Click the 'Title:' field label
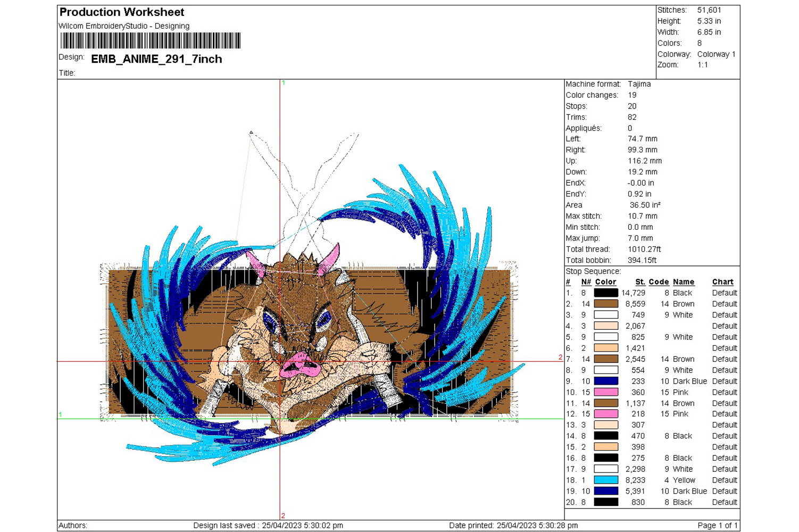799x532 pixels. click(x=67, y=73)
